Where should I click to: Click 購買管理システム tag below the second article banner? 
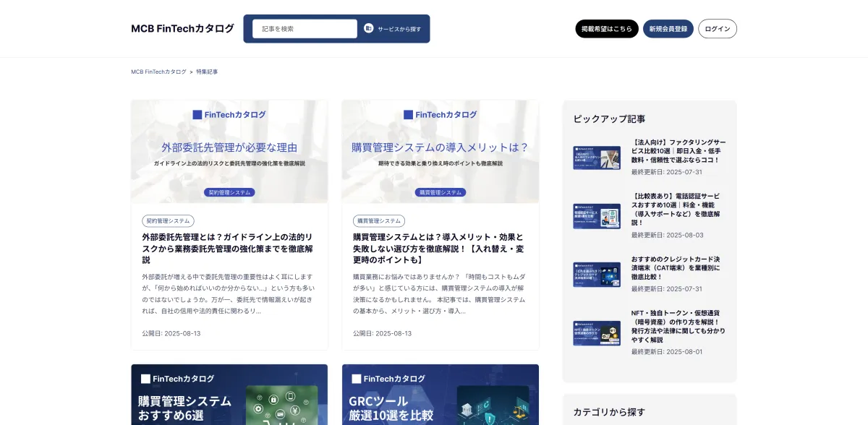point(379,221)
